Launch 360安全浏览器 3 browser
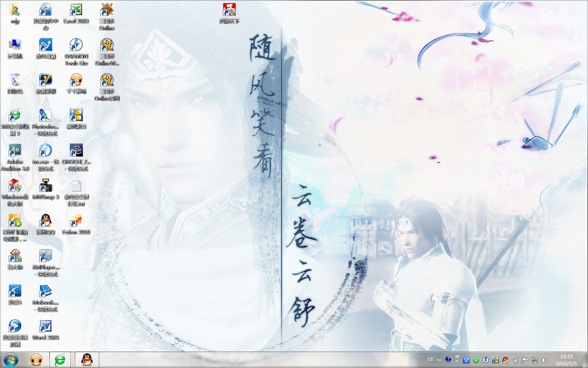 click(15, 122)
